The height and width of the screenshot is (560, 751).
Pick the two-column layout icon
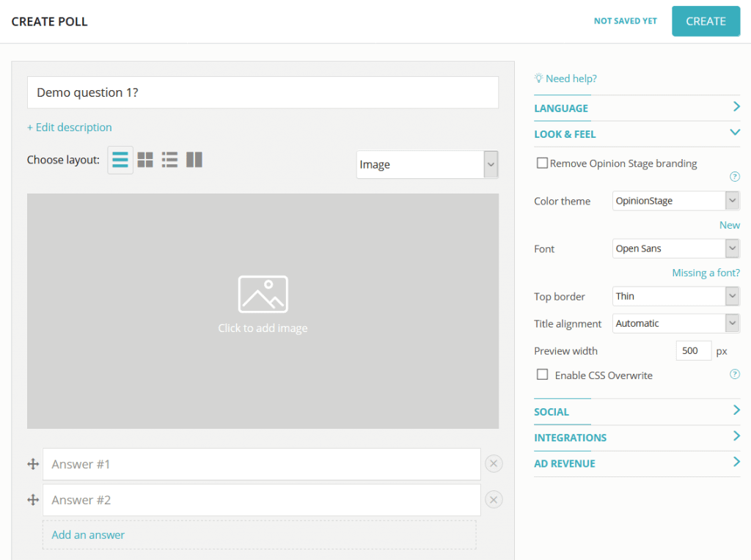click(x=194, y=160)
